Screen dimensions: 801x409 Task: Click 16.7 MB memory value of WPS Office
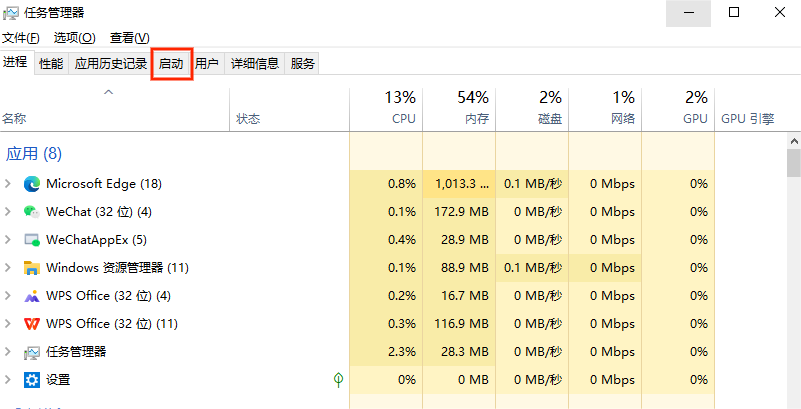(x=465, y=296)
